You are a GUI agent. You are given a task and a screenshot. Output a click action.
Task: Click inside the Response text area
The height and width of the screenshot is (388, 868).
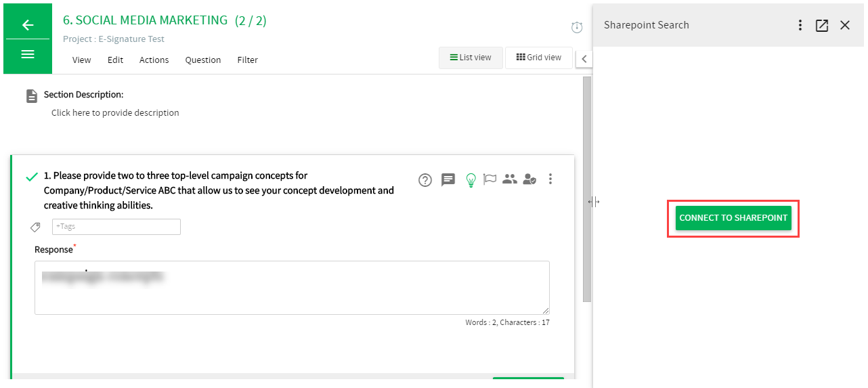292,288
